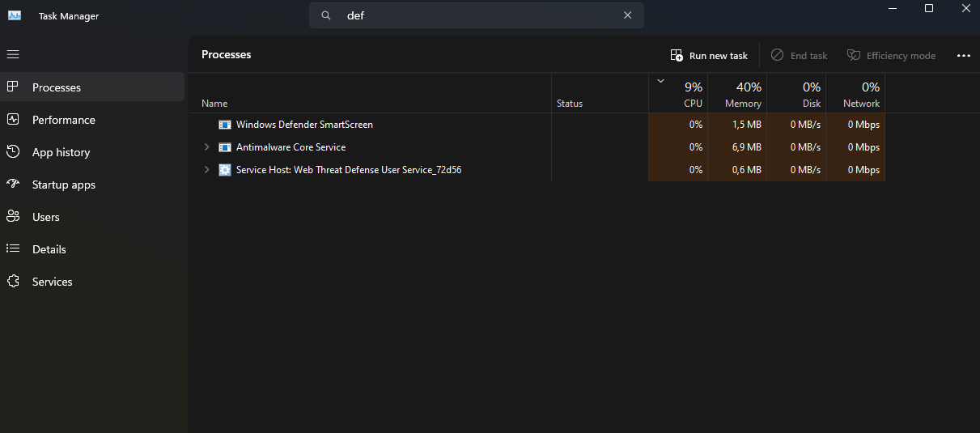Open the Performance page

(x=93, y=120)
